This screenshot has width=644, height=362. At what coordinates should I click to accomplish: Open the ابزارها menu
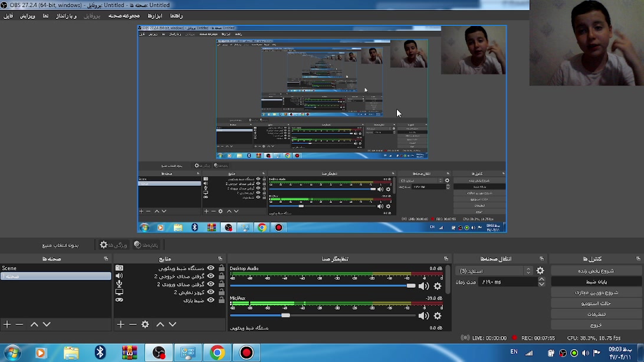[155, 16]
